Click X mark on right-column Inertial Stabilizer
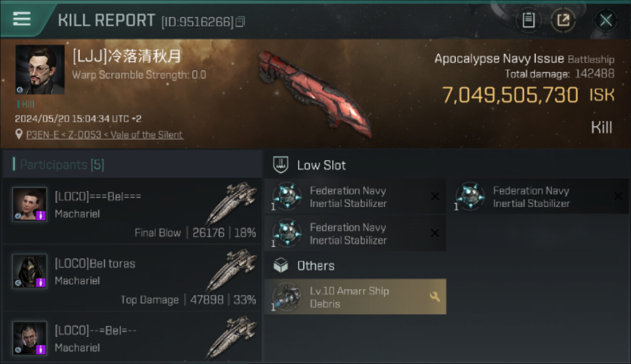631x364 pixels. click(x=618, y=197)
